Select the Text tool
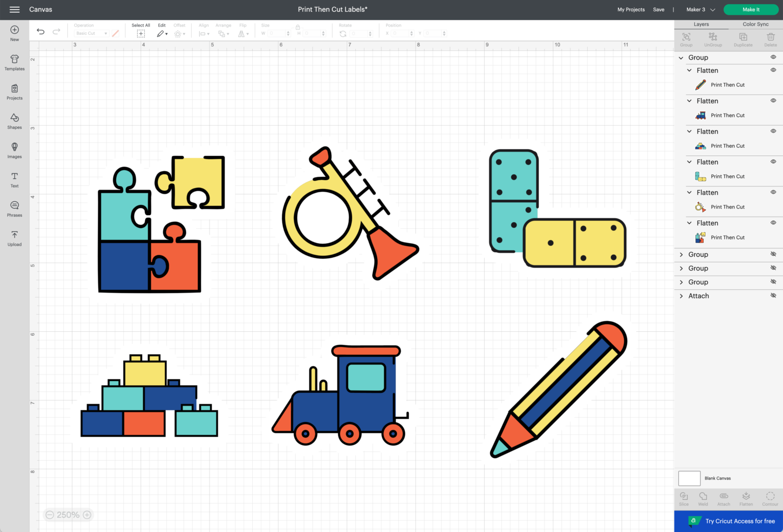The image size is (783, 532). [14, 179]
